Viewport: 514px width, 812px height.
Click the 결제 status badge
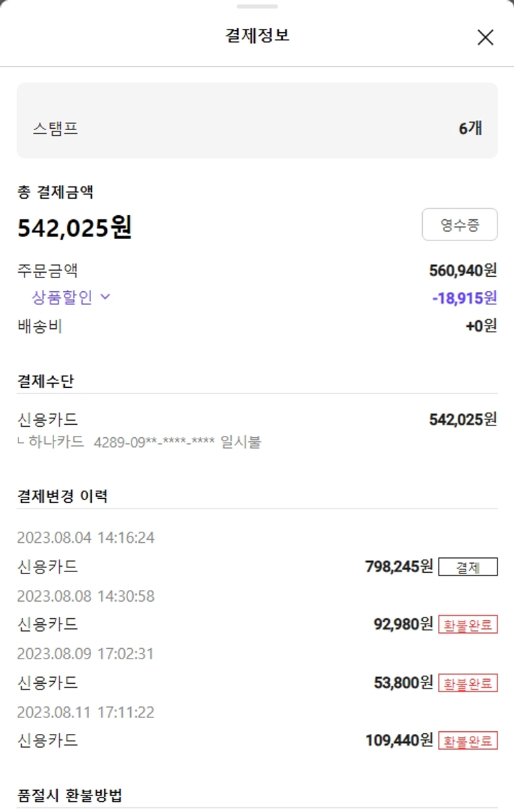[467, 567]
